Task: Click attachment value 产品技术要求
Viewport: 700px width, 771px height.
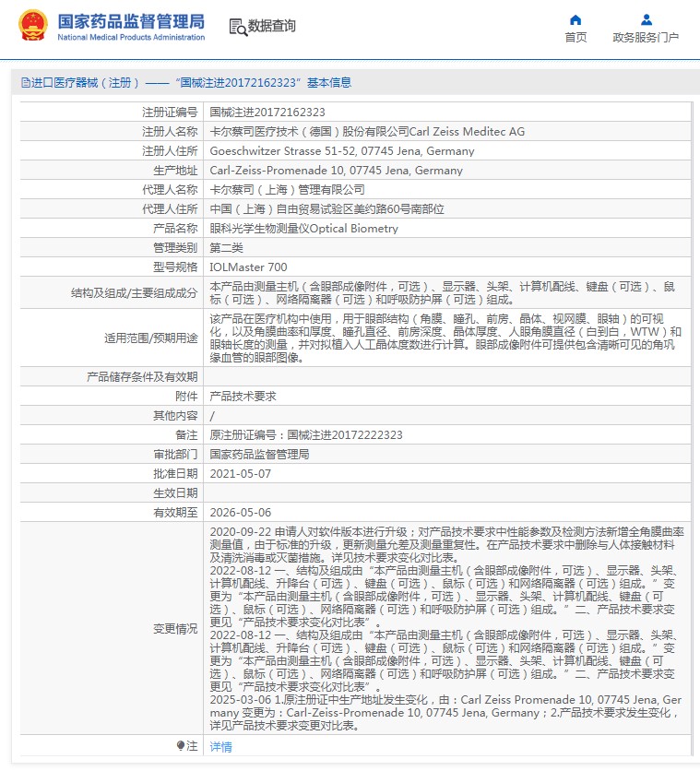Action: coord(243,397)
